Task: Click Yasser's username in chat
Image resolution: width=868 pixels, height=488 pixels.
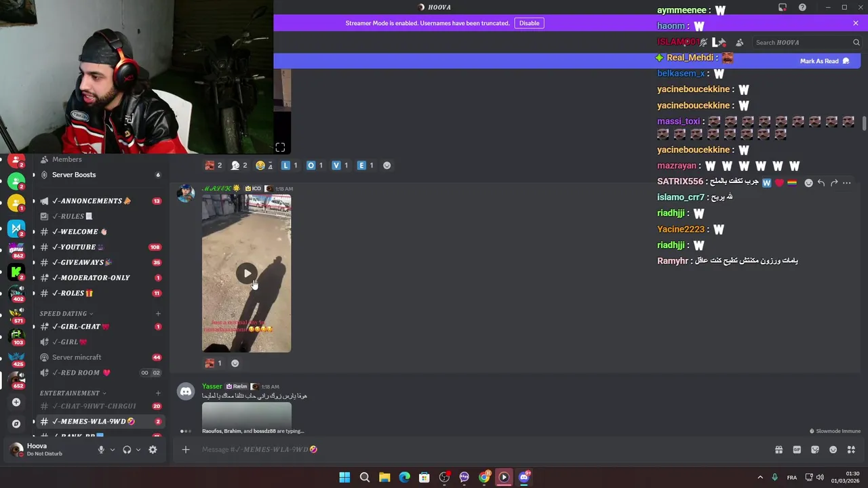Action: [x=212, y=386]
